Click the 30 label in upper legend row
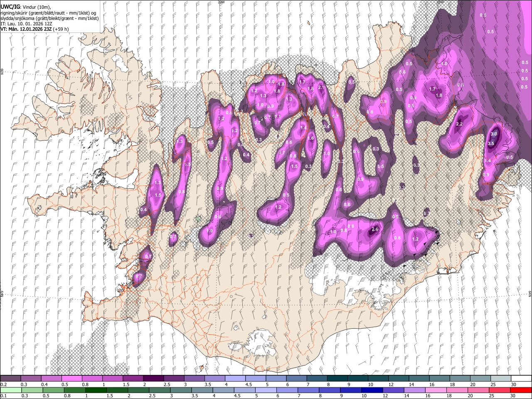The height and width of the screenshot is (399, 532). pos(514,384)
